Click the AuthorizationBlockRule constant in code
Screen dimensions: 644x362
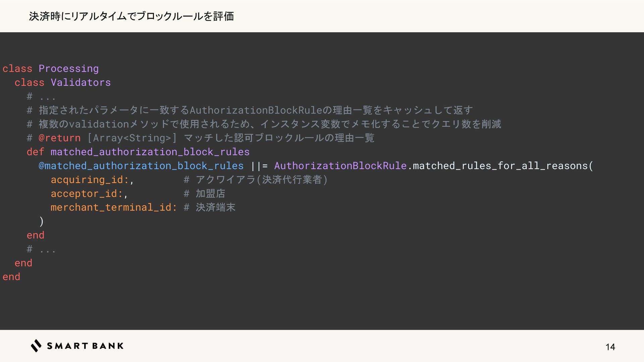click(340, 166)
